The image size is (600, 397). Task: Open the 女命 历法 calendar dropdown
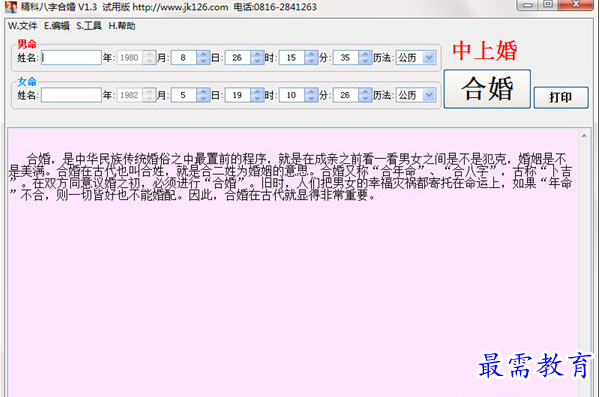click(x=429, y=95)
